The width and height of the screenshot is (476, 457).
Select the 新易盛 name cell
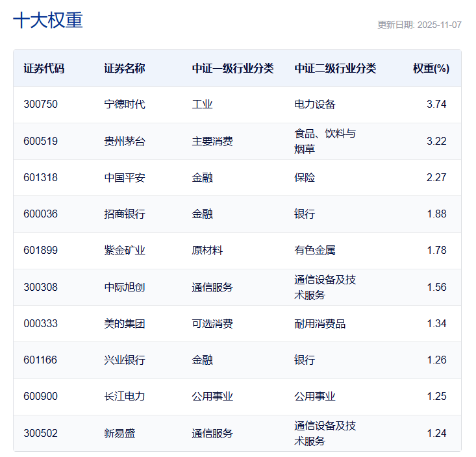(119, 434)
